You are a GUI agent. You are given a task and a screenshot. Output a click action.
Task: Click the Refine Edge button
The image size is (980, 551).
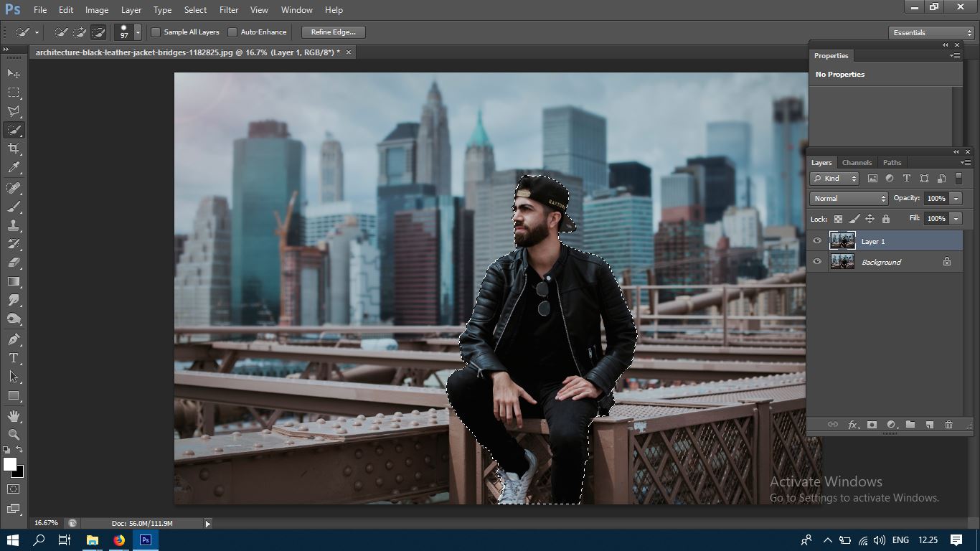pos(333,32)
